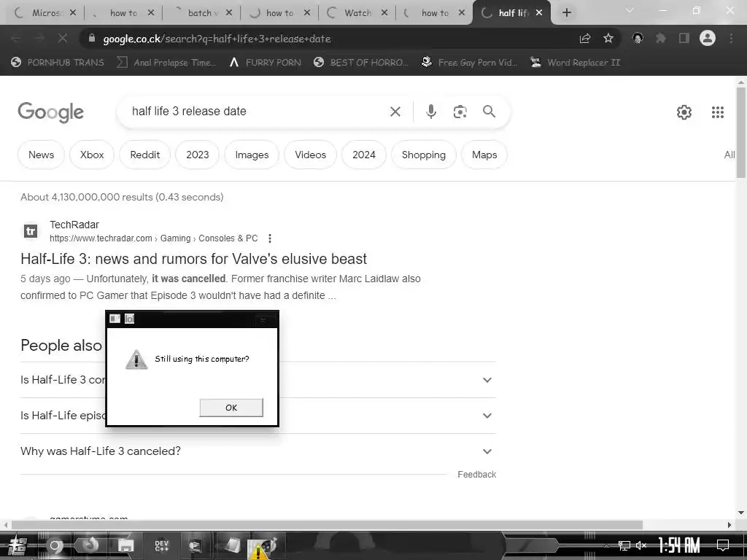The width and height of the screenshot is (747, 560).
Task: Switch to Chrome in the taskbar
Action: point(55,545)
